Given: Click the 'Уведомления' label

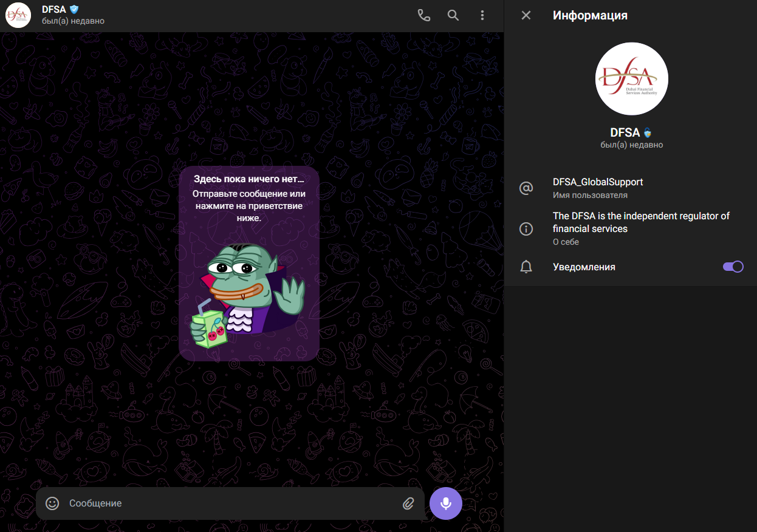Looking at the screenshot, I should point(584,267).
